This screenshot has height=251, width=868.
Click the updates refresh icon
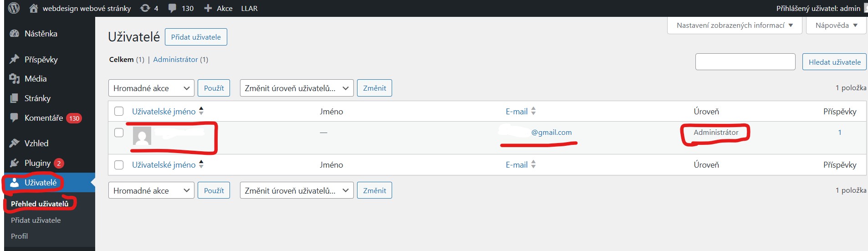coord(145,8)
